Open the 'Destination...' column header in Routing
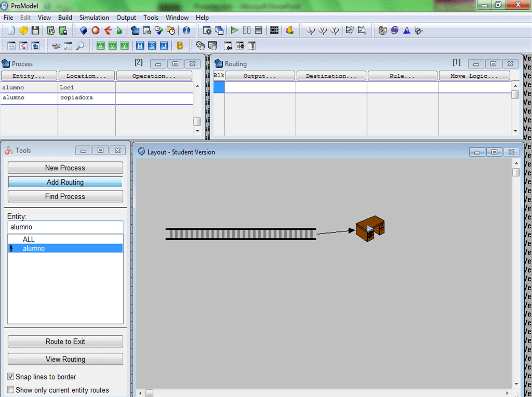Screen dimensions: 532x397 pos(331,76)
